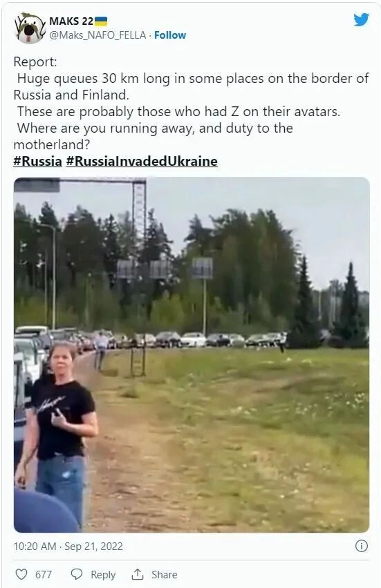Open the #RussiaInvadedUkraine hashtag
This screenshot has height=588, width=381.
[x=142, y=161]
